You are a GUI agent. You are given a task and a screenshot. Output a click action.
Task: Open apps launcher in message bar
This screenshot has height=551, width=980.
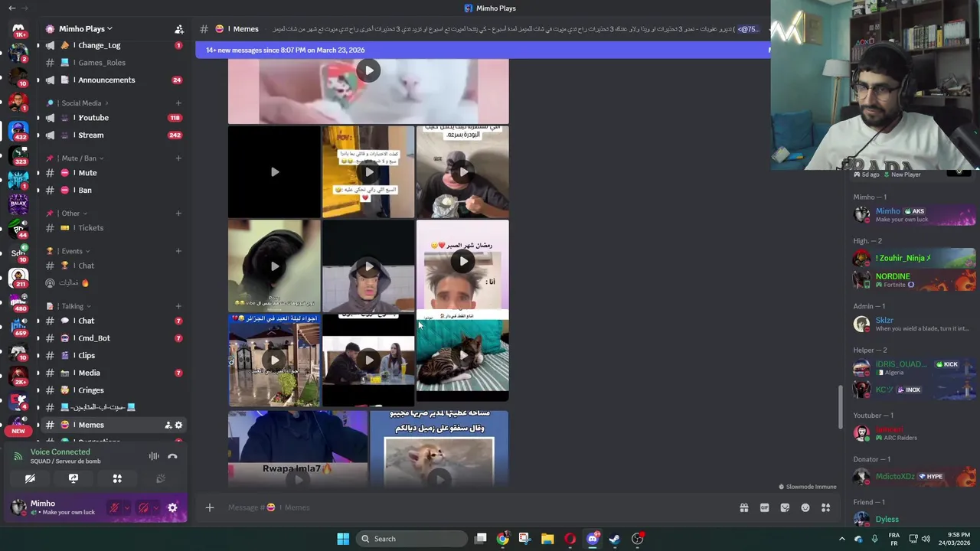coord(825,507)
